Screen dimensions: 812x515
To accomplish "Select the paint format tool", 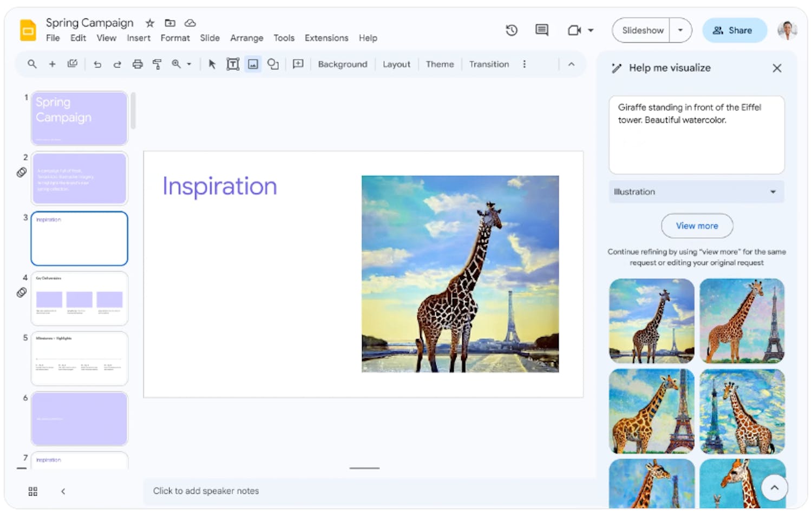I will (158, 64).
